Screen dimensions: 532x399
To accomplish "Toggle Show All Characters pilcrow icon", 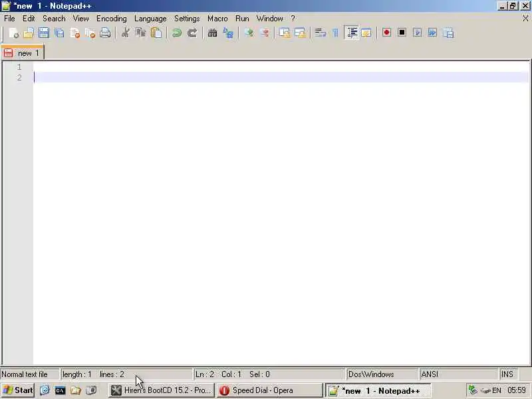I will (336, 33).
